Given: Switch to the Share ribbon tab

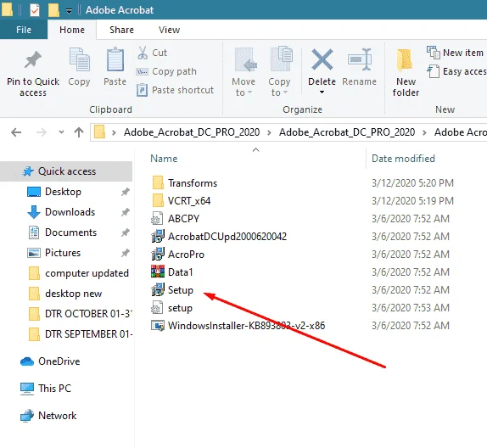Looking at the screenshot, I should tap(122, 30).
